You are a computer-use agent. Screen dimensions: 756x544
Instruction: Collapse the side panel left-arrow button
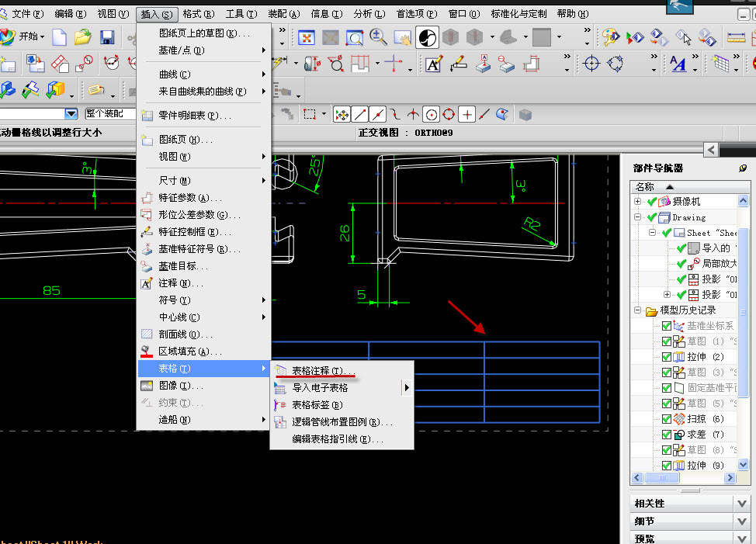coord(711,150)
